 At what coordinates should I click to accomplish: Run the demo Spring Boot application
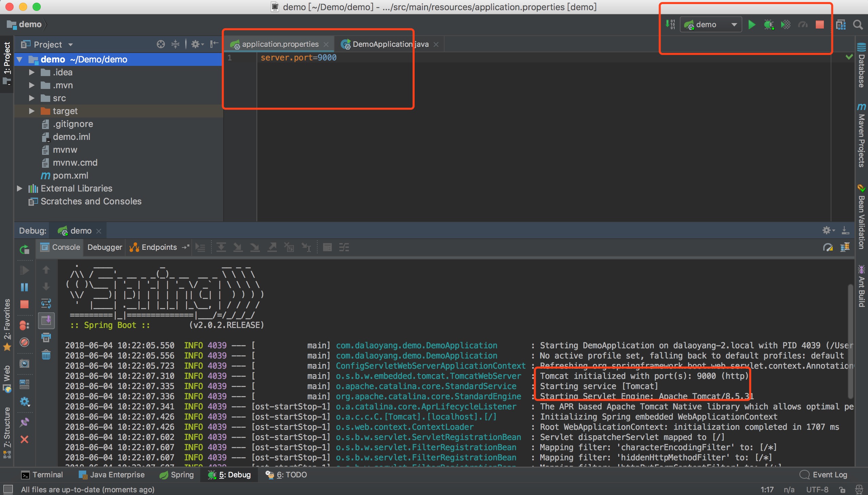[752, 24]
